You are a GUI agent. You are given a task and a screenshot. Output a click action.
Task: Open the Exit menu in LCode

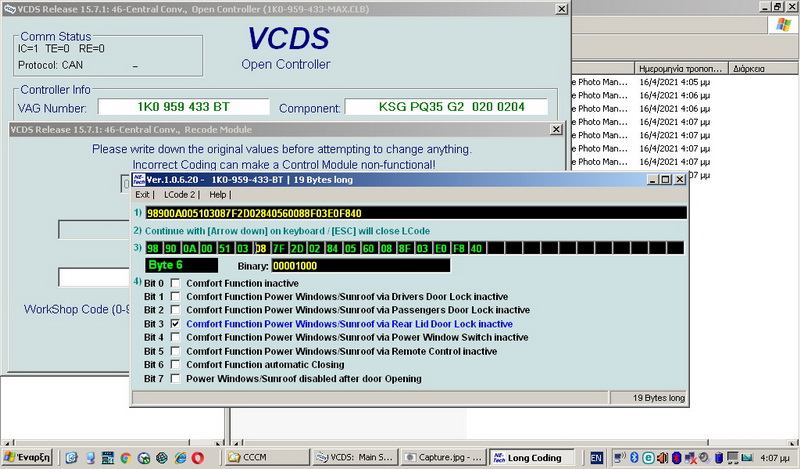(x=142, y=194)
